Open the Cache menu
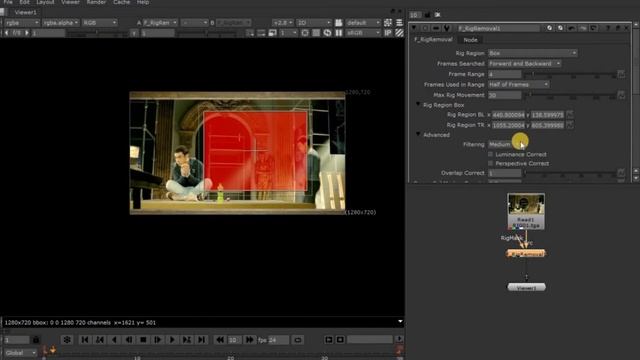Screen dimensions: 640x360 pos(121,2)
